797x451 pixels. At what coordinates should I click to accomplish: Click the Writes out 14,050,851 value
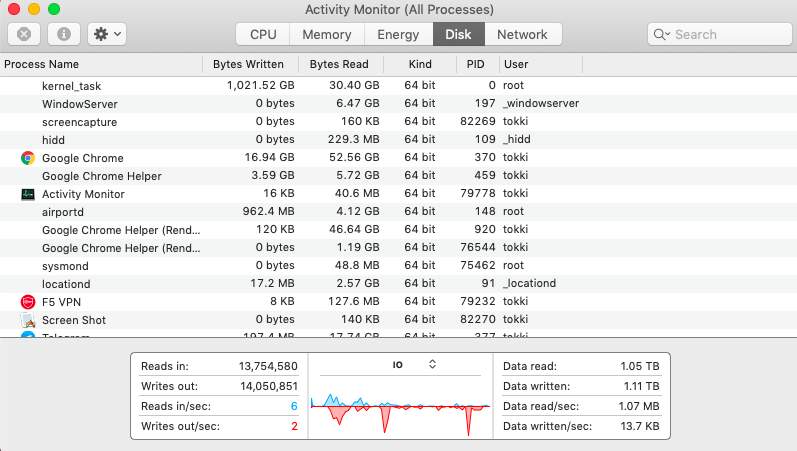(x=269, y=386)
